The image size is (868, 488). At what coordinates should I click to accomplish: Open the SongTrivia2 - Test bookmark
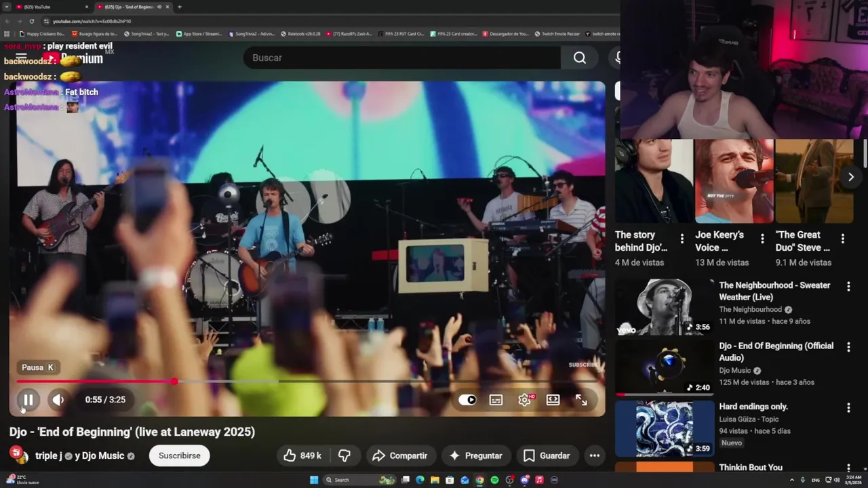coord(146,33)
